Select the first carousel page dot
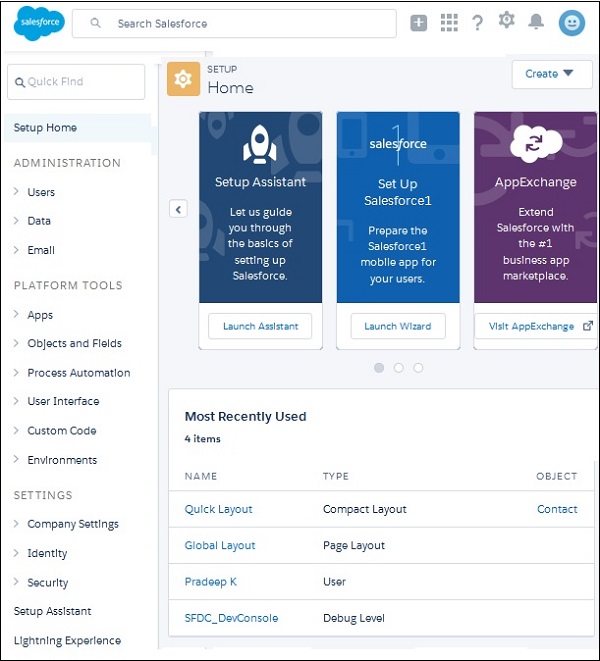600x661 pixels. click(x=379, y=368)
